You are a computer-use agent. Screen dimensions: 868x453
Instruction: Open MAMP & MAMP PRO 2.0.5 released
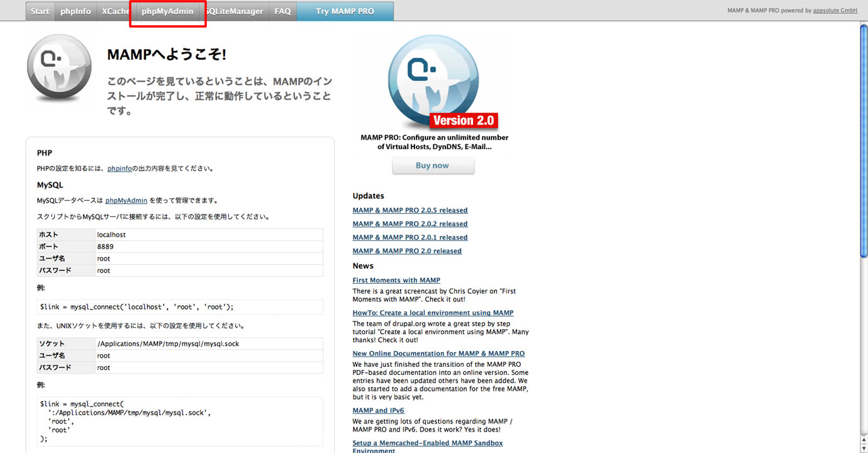tap(410, 210)
